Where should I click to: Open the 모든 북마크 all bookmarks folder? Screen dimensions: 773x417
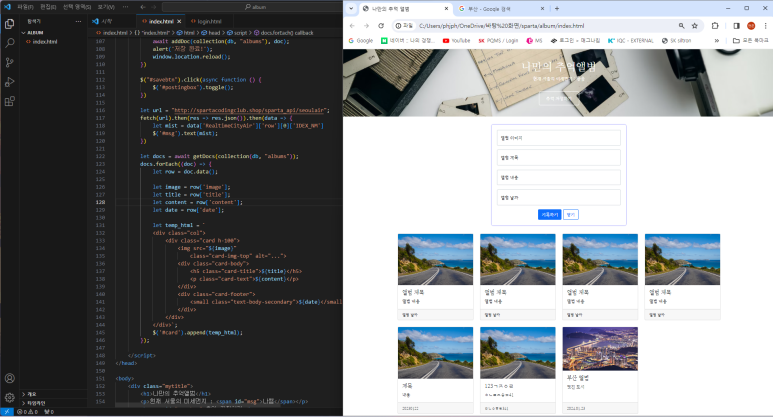pos(750,40)
